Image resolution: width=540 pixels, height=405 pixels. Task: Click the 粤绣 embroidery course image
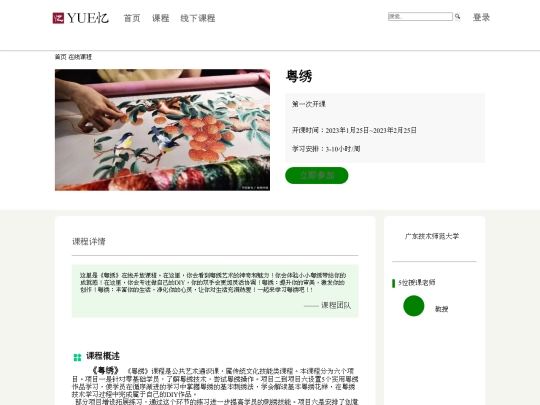click(x=162, y=130)
